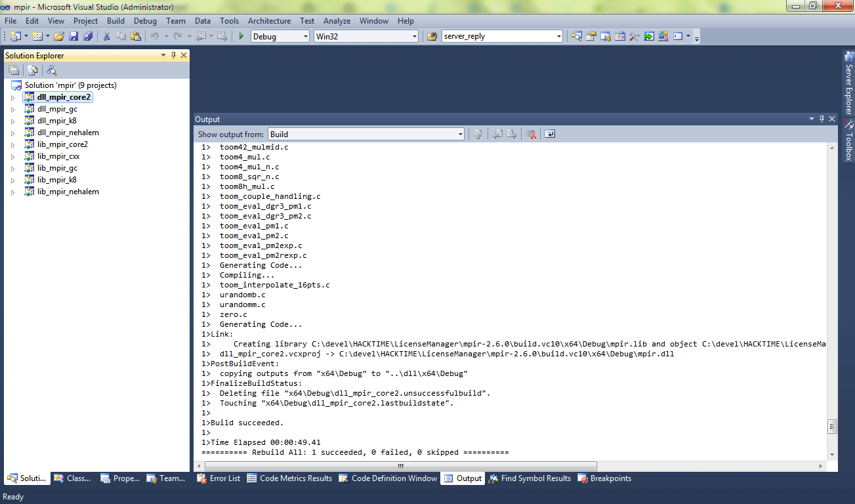This screenshot has width=855, height=504.
Task: Switch to the Breakpoints tab
Action: 604,478
